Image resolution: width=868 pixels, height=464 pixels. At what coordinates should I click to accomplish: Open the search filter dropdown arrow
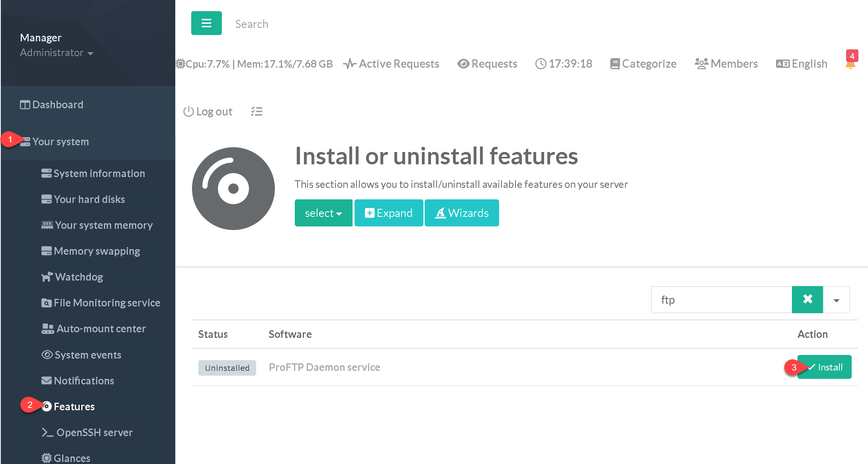coord(836,300)
